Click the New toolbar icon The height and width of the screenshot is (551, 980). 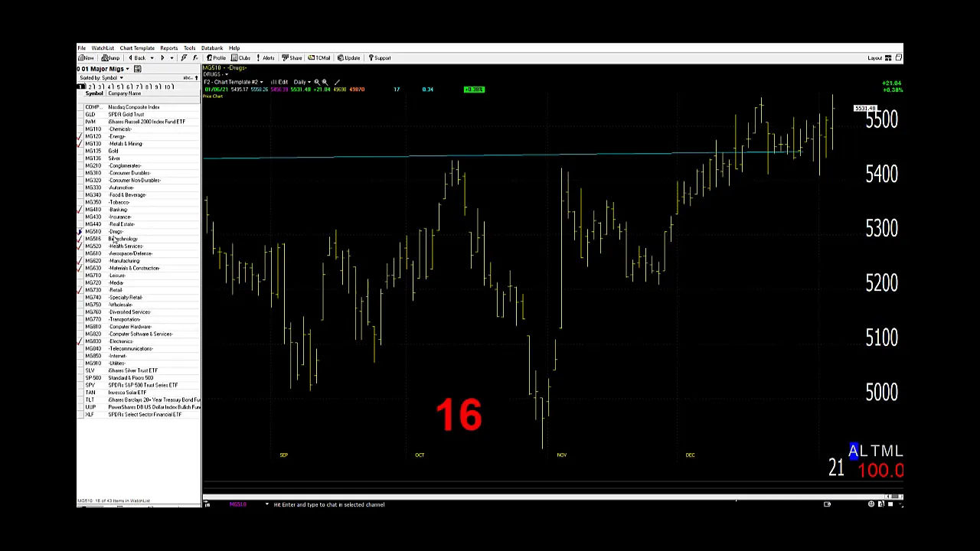tap(86, 58)
